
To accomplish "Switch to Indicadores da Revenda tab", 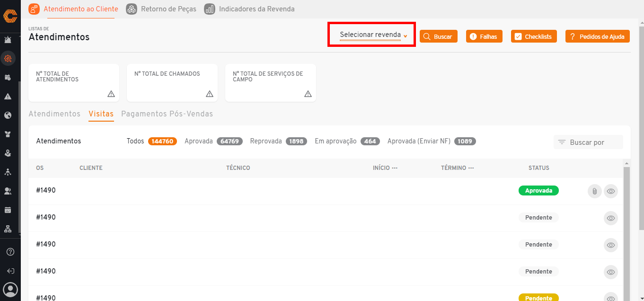I will 249,9.
